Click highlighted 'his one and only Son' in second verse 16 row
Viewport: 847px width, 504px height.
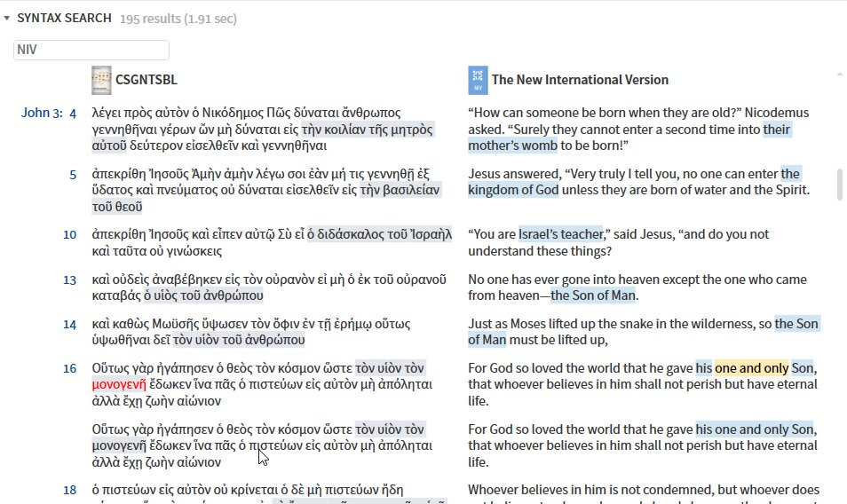754,429
